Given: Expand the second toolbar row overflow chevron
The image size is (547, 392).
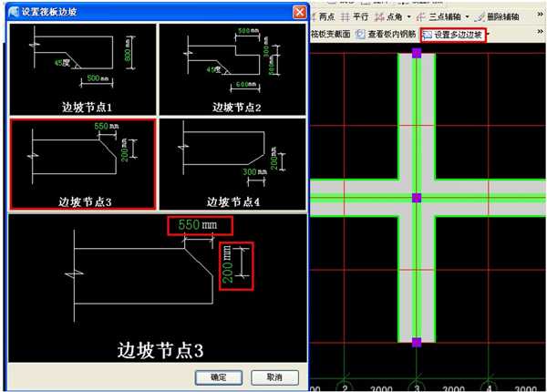Looking at the screenshot, I should pyautogui.click(x=540, y=32).
